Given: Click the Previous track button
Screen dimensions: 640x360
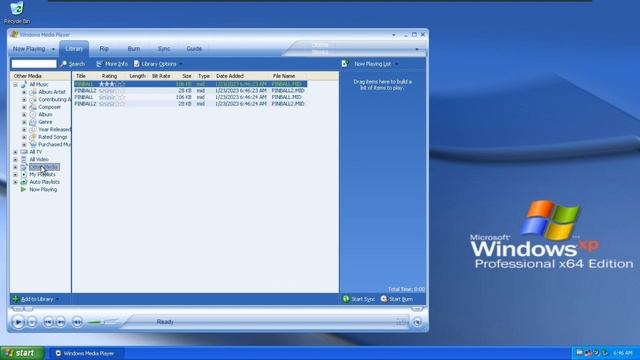Looking at the screenshot, I should [x=48, y=322].
